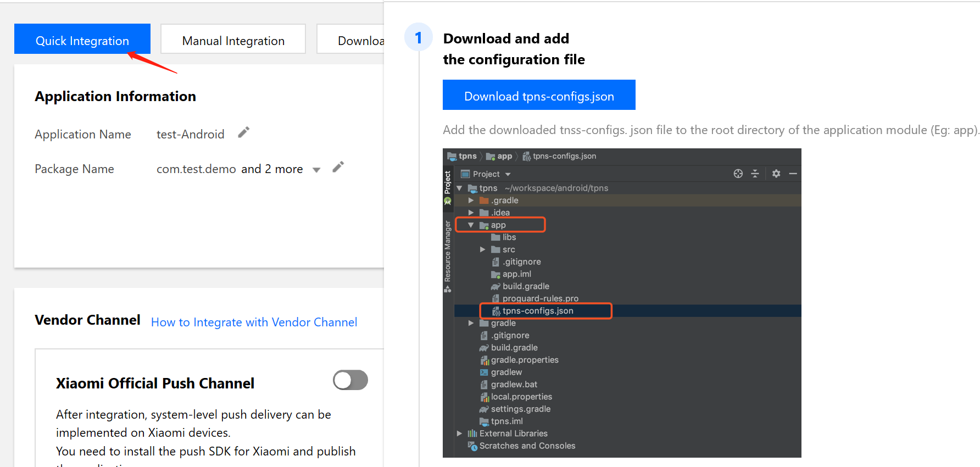
Task: Expand the .gradle folder
Action: [471, 201]
